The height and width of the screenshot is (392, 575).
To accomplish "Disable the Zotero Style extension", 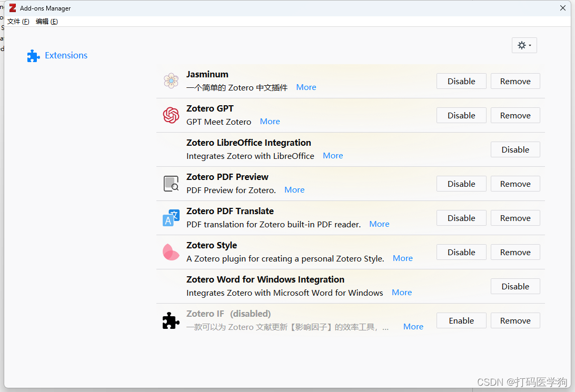I will (461, 252).
